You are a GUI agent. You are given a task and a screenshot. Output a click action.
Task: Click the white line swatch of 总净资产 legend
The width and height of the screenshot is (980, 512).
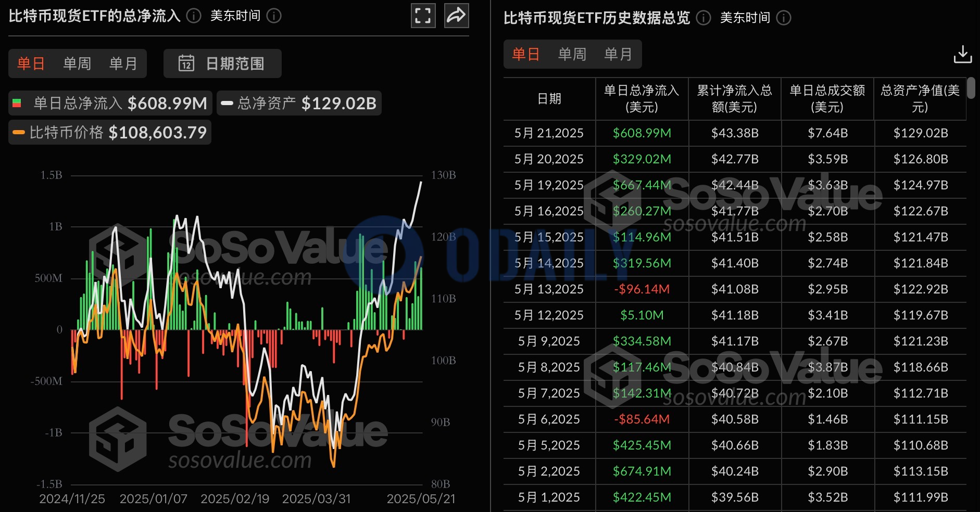(x=227, y=103)
